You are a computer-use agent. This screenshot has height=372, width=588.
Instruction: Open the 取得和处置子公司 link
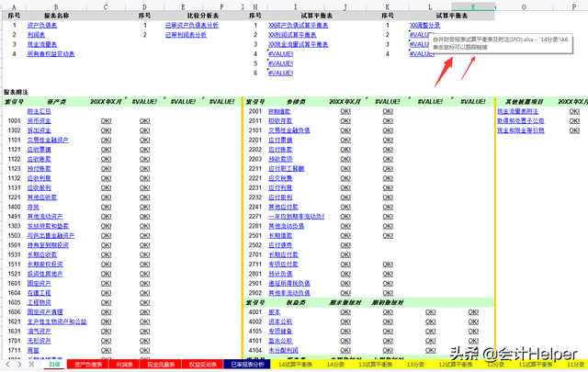521,120
